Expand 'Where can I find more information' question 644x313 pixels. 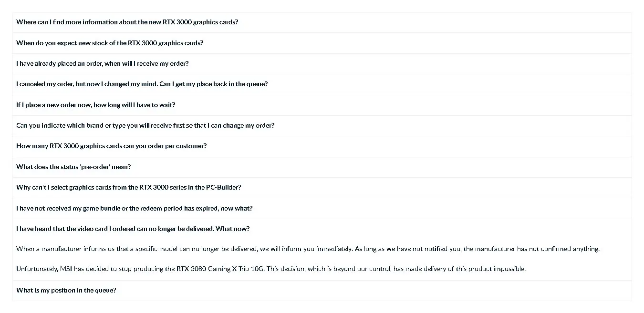coord(322,22)
